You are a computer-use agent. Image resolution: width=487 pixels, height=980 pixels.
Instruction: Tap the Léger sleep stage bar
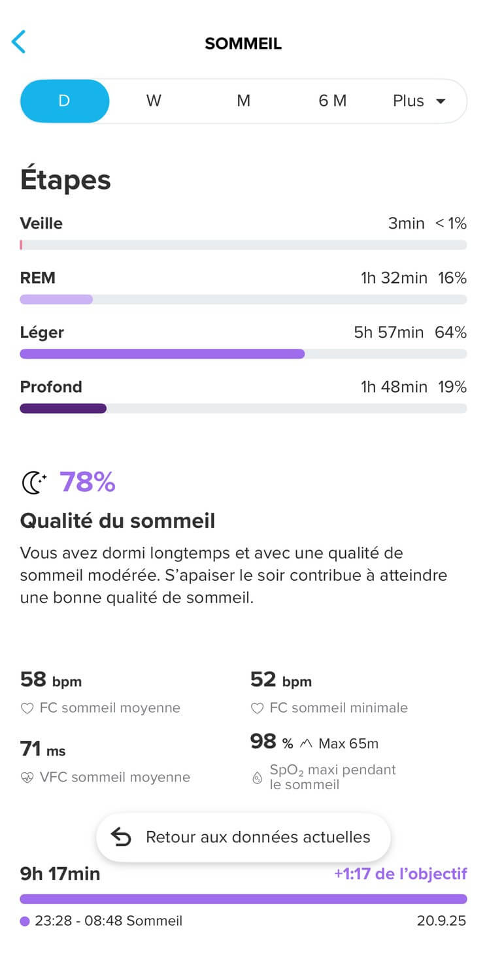tap(243, 354)
